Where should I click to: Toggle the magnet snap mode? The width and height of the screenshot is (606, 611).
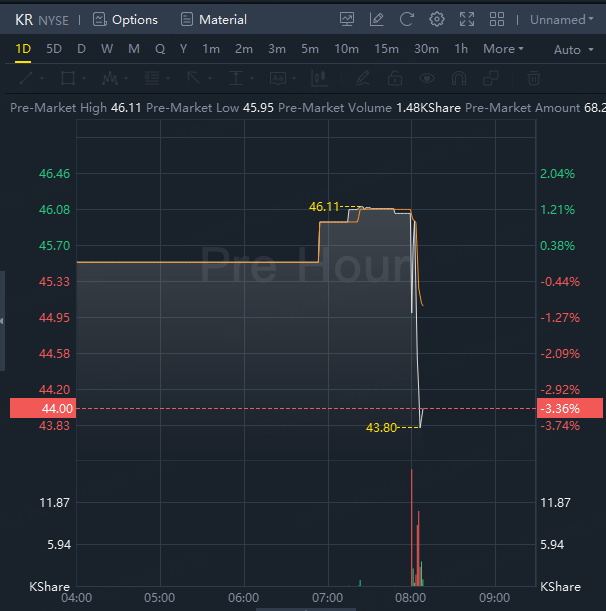pyautogui.click(x=460, y=78)
